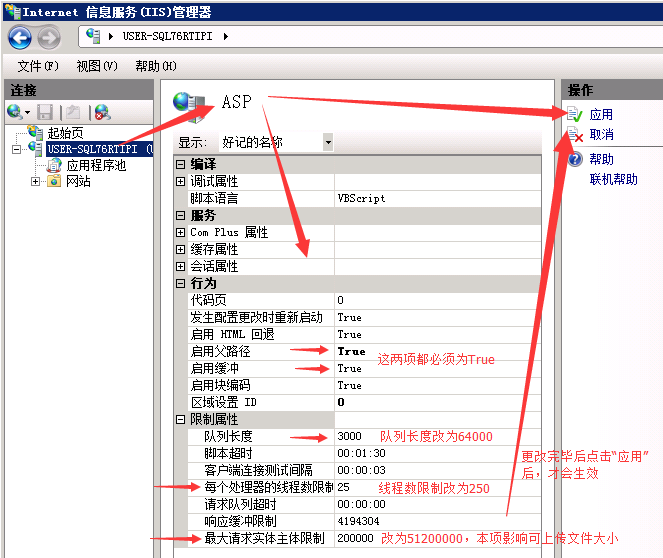Collapse the USER-SQL76RTIPI server node
This screenshot has width=663, height=558.
[17, 149]
